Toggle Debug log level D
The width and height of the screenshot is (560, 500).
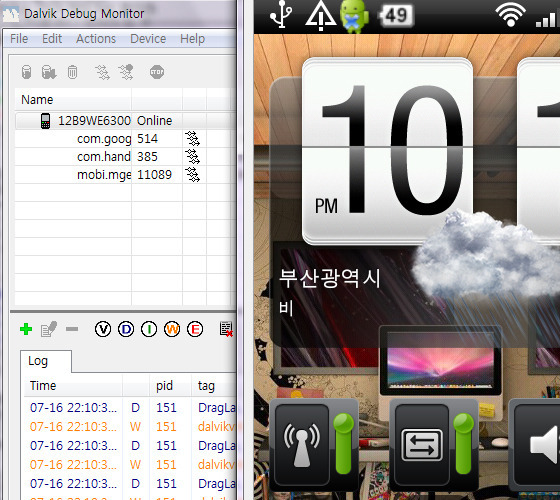coord(126,329)
